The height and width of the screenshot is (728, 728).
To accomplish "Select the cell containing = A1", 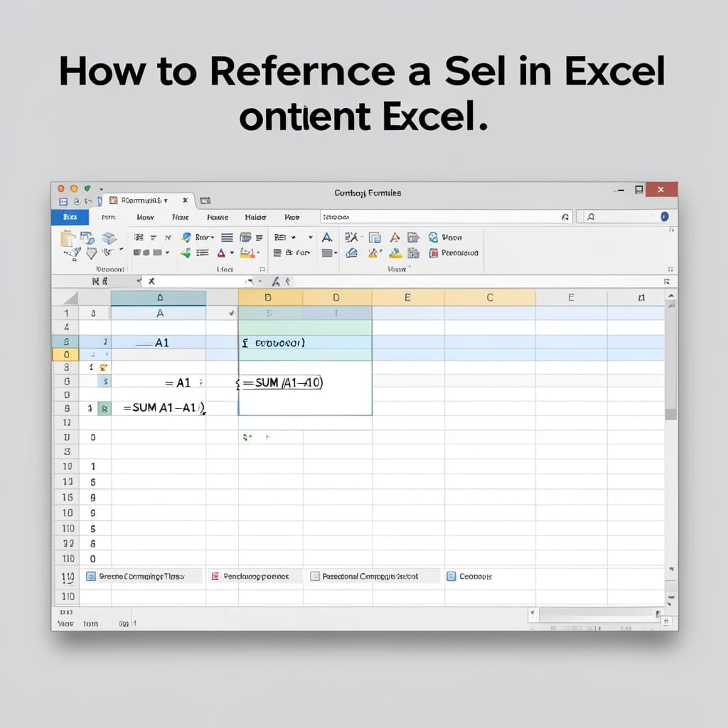I will tap(159, 382).
